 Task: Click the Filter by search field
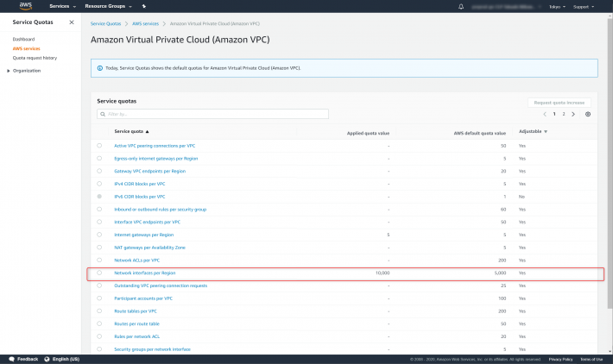pos(212,114)
